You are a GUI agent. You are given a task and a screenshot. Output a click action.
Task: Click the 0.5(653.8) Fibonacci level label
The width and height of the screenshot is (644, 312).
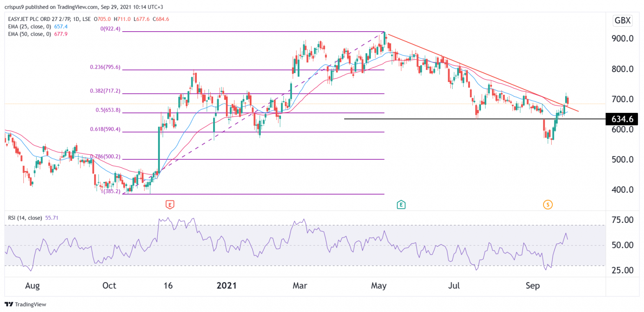click(108, 110)
